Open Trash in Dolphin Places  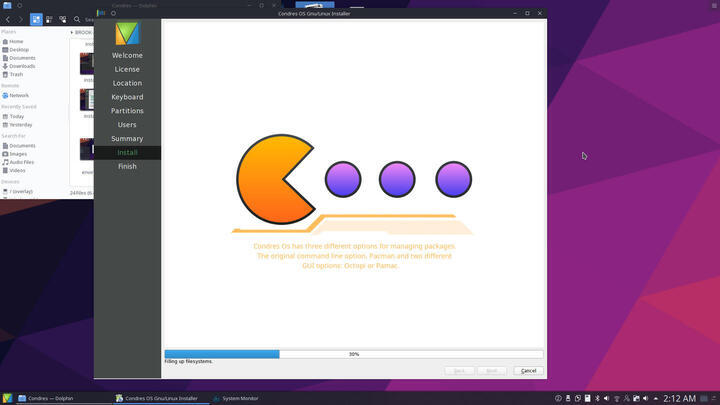13,74
